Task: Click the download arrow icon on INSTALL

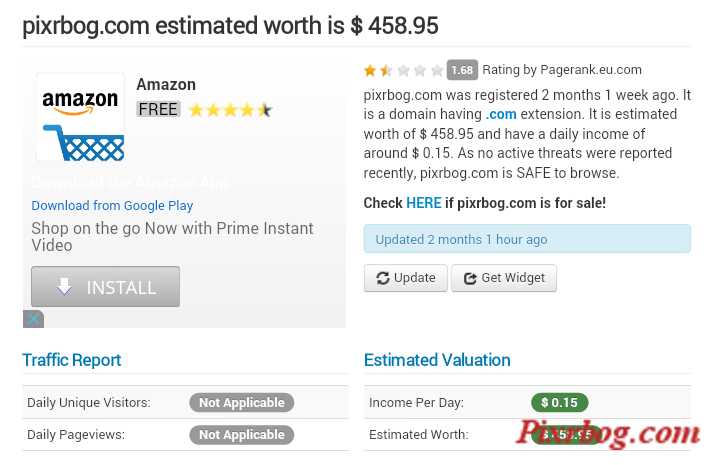Action: click(x=64, y=286)
